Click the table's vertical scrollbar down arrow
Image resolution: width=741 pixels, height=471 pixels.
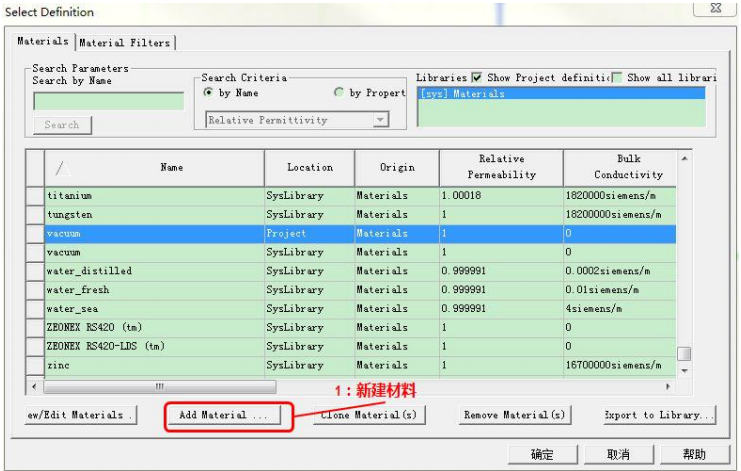click(684, 371)
